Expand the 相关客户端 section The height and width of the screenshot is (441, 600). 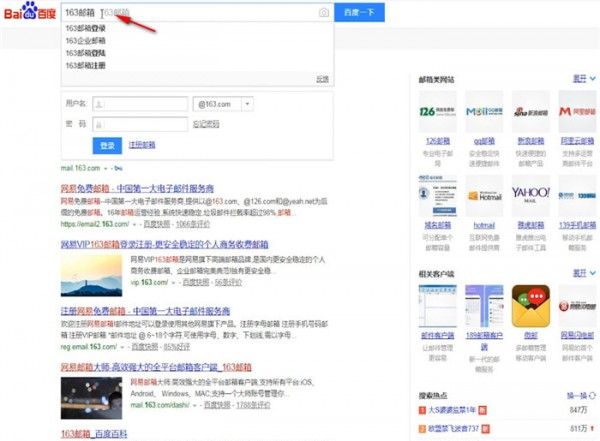(584, 273)
